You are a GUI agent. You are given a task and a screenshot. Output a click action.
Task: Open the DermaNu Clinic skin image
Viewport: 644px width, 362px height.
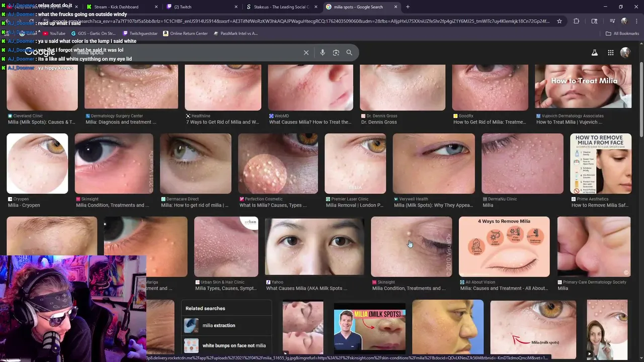tap(522, 163)
